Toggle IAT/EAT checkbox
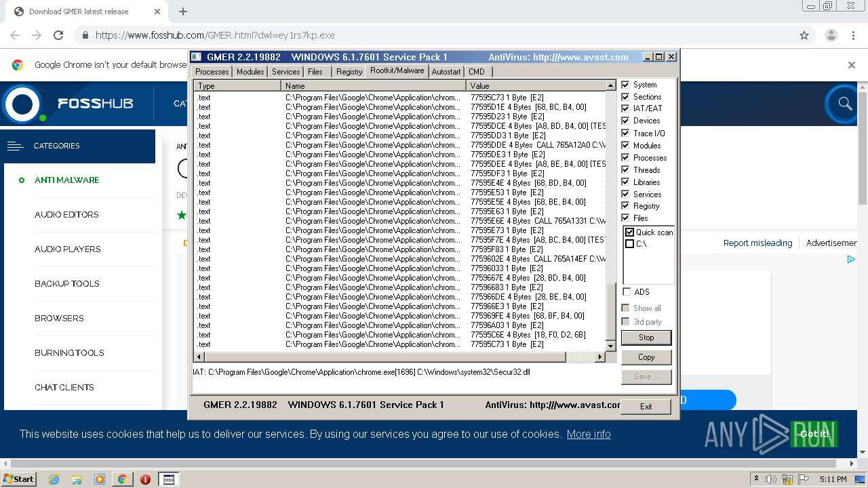The image size is (868, 488). (x=625, y=108)
